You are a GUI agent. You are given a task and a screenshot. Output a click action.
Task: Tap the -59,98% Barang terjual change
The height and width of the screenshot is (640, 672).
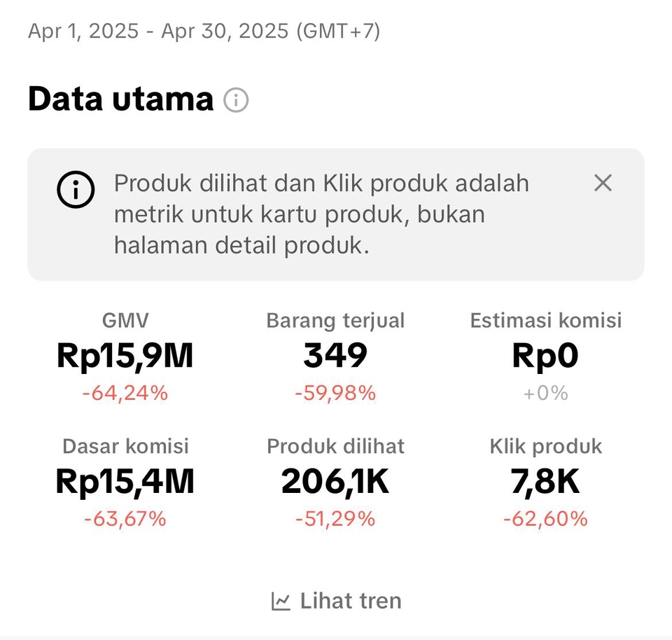(x=335, y=394)
